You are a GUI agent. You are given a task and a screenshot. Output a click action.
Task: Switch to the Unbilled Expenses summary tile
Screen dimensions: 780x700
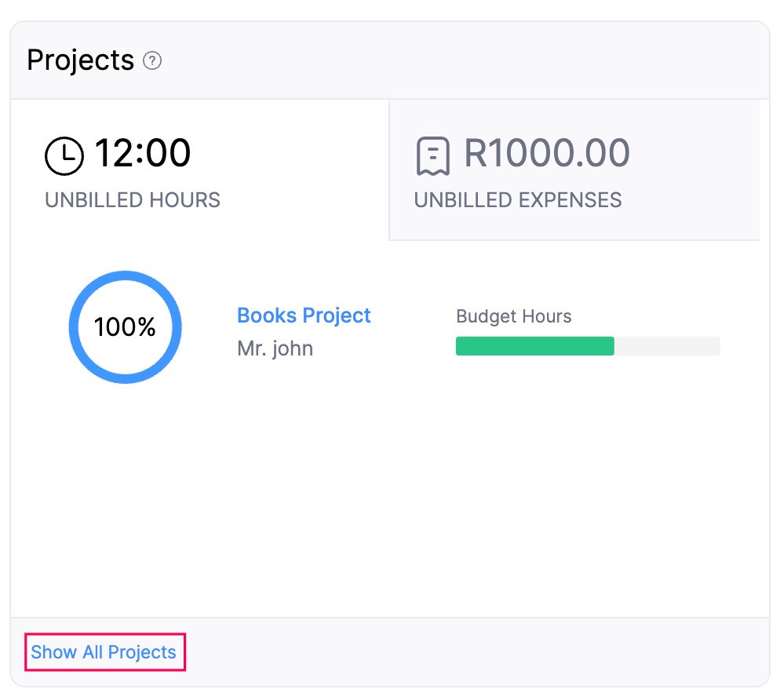coord(574,169)
